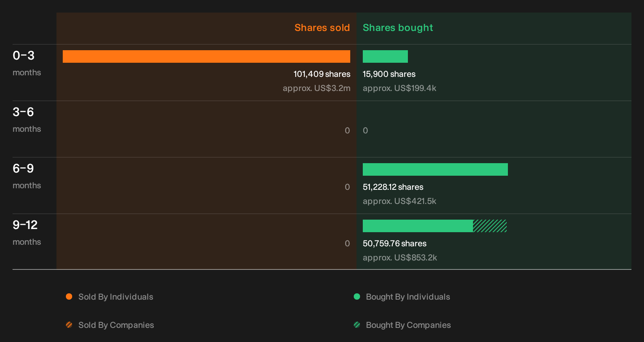
Task: Click the approx. US$421.5k value
Action: click(x=399, y=201)
